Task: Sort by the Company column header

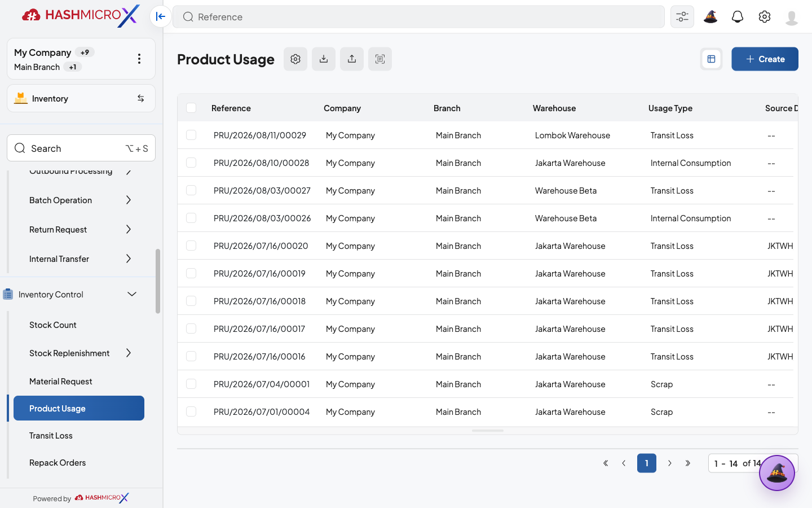Action: tap(342, 108)
